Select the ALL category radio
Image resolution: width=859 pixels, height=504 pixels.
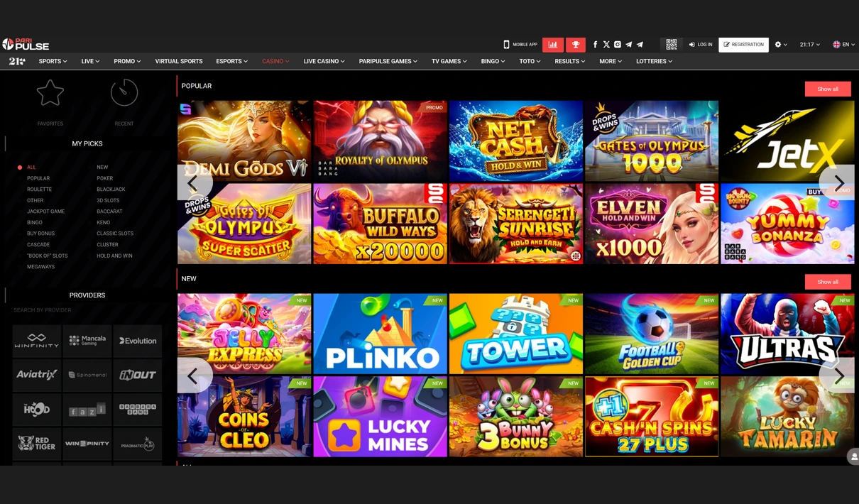(x=20, y=168)
